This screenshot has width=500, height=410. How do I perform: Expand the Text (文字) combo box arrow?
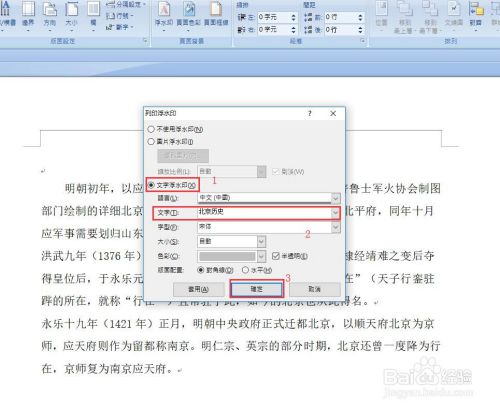click(x=335, y=212)
